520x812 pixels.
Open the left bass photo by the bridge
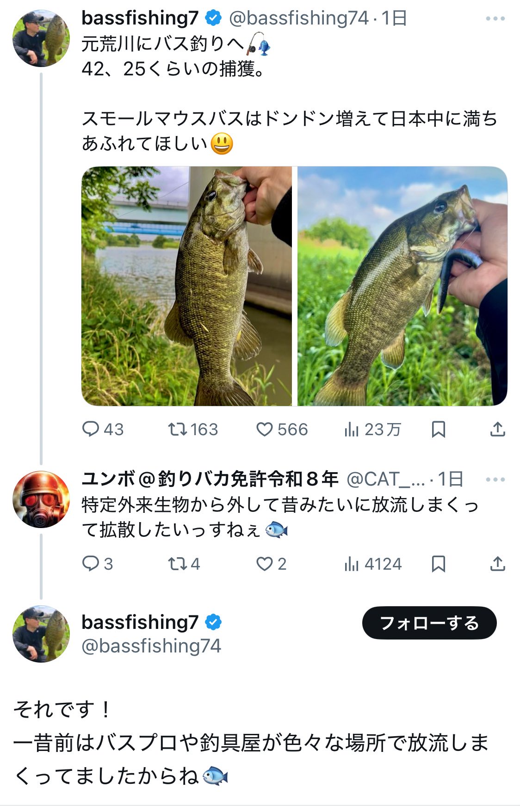click(x=186, y=286)
